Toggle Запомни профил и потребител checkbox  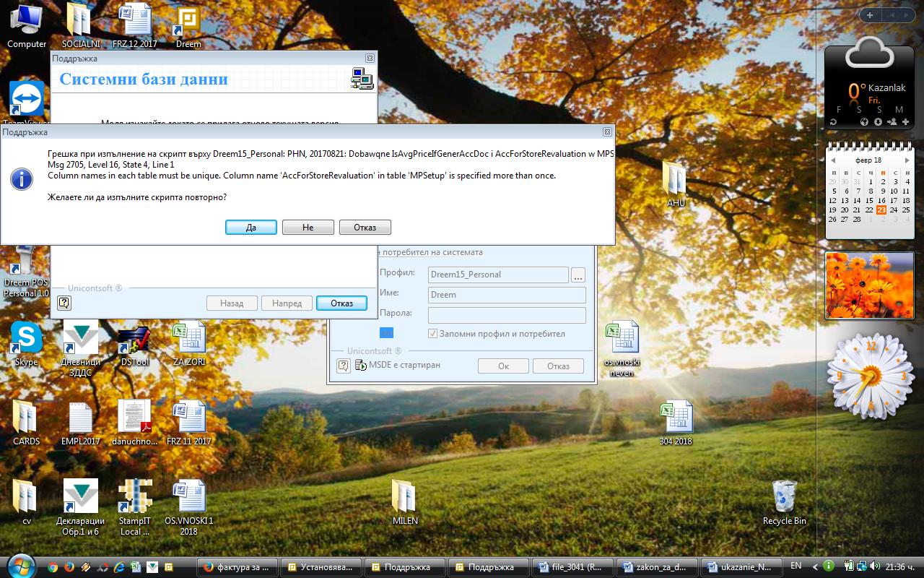[x=433, y=334]
